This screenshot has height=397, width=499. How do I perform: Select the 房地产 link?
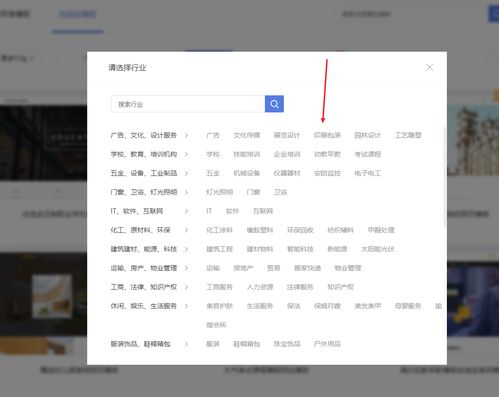pos(243,268)
